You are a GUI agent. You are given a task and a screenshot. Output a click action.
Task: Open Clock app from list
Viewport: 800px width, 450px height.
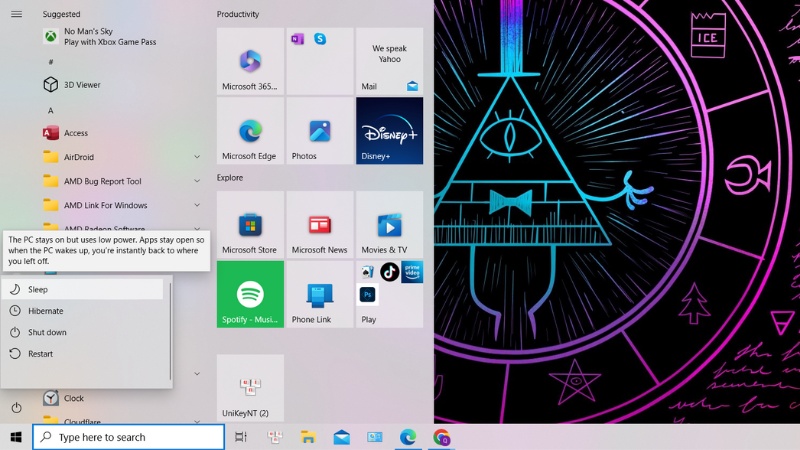(x=121, y=398)
